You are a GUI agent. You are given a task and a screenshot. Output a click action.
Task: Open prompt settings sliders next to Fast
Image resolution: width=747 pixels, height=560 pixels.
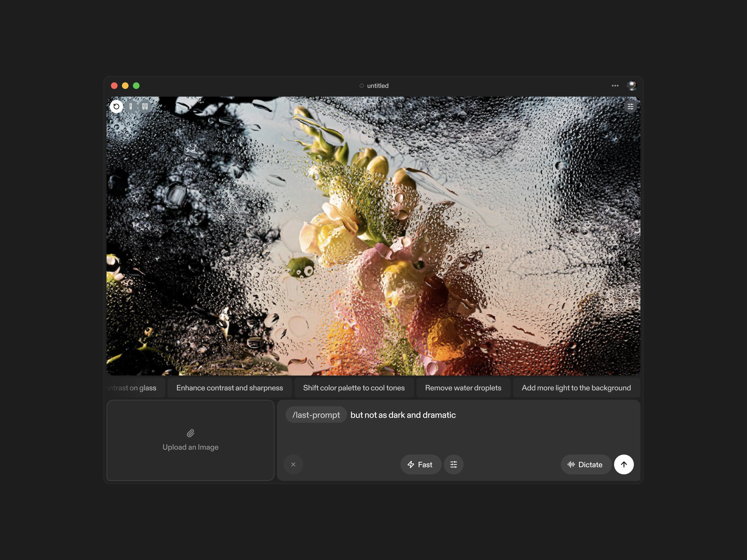454,464
